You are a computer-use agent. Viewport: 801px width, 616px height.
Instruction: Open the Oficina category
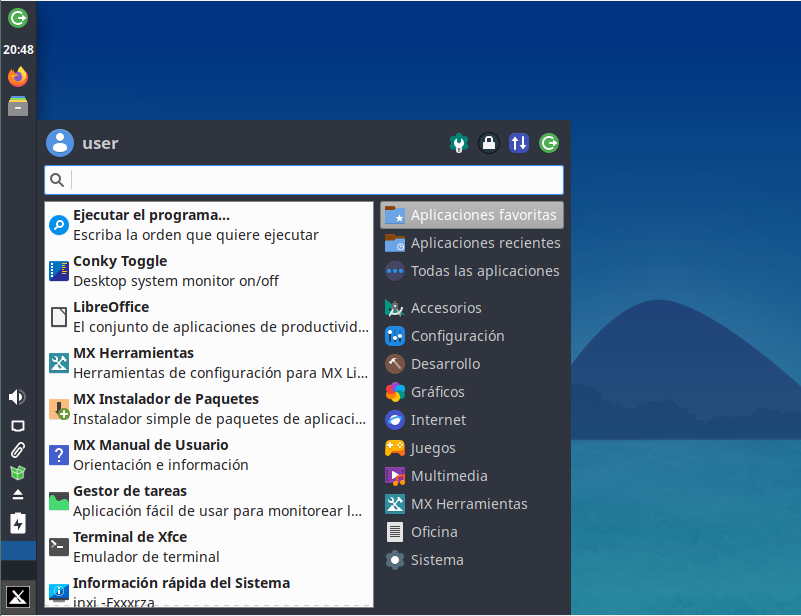(x=472, y=532)
